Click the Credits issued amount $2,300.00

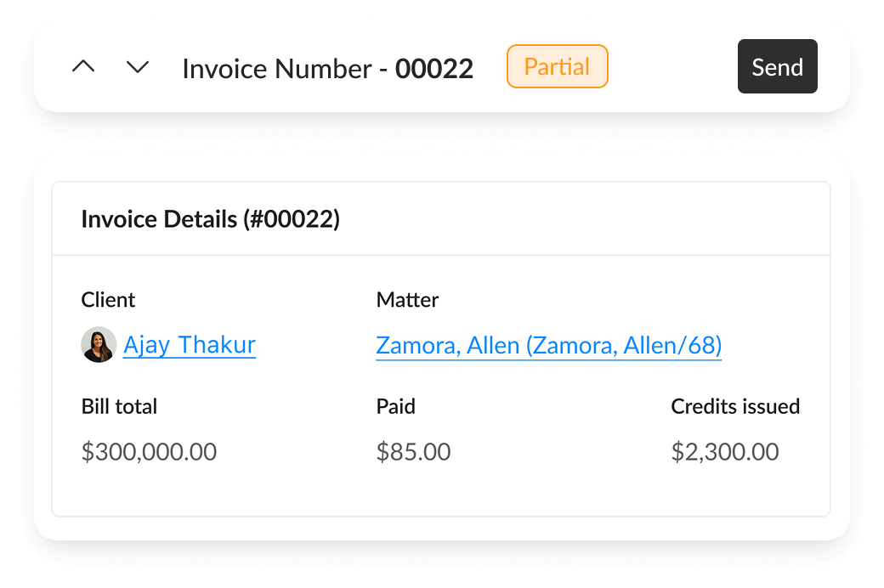click(x=724, y=451)
